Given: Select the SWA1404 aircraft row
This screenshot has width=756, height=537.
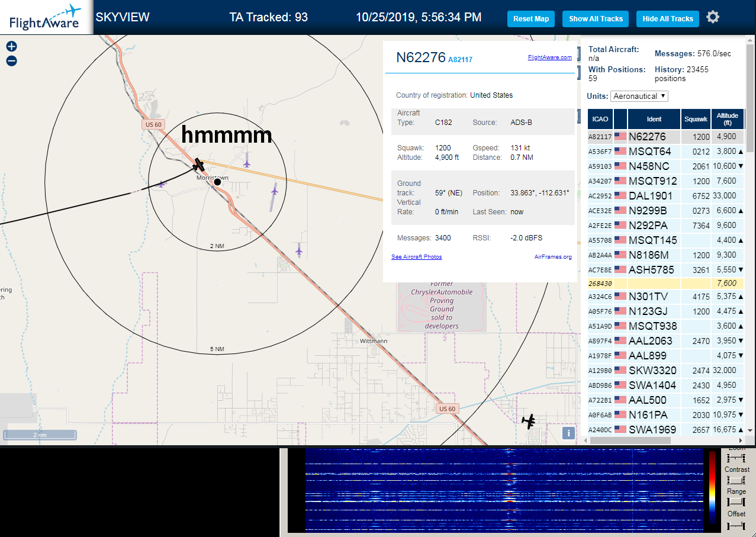Looking at the screenshot, I should click(x=666, y=385).
